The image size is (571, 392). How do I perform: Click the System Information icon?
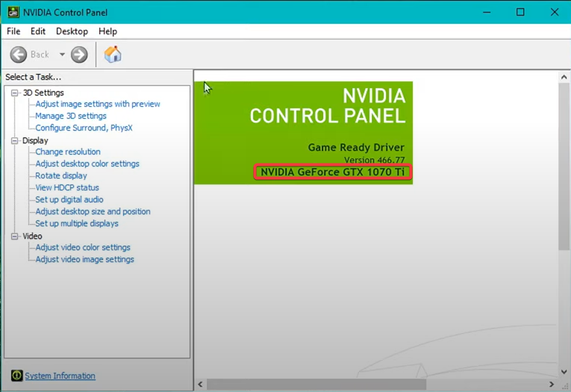(x=16, y=376)
